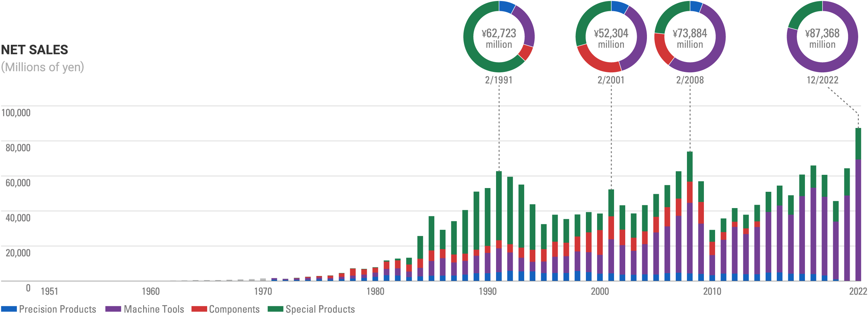This screenshot has width=868, height=315.
Task: Click the 12/2022 date label
Action: (x=823, y=80)
